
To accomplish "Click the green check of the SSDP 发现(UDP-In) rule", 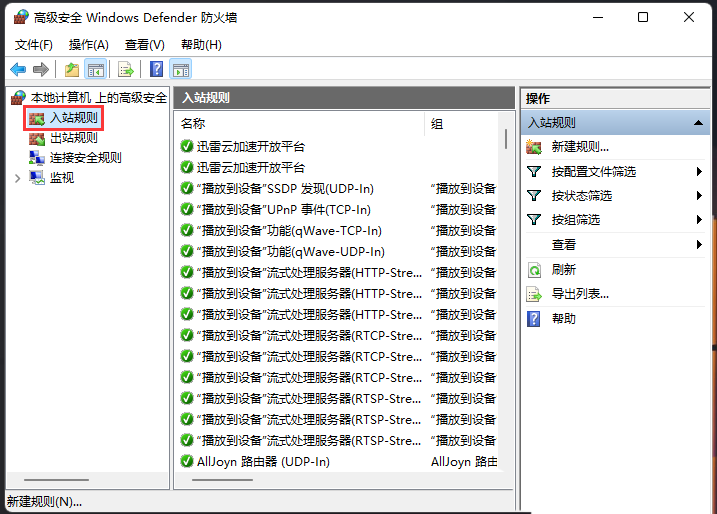I will (187, 188).
